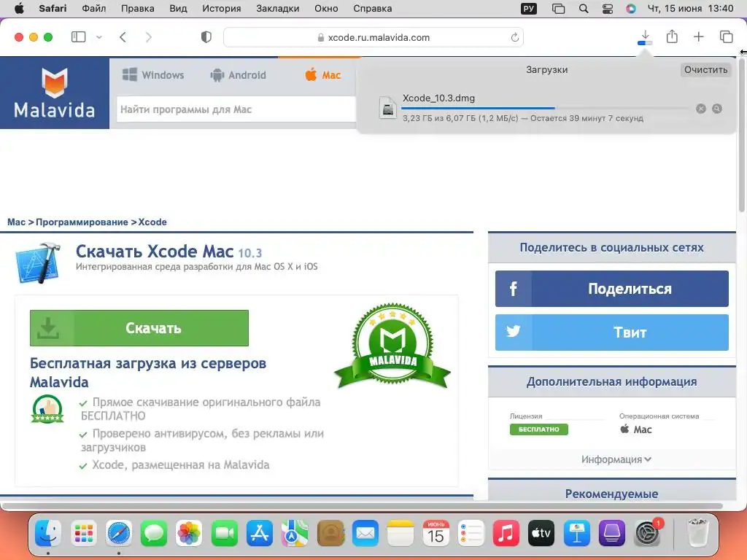Click the Malavida green seal badge
This screenshot has height=560, width=747.
pyautogui.click(x=392, y=346)
